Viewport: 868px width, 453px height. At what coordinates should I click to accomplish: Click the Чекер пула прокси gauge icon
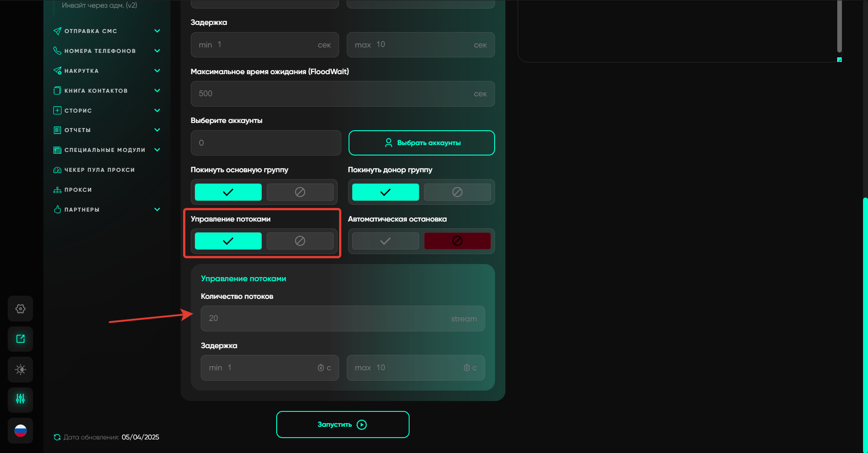57,170
